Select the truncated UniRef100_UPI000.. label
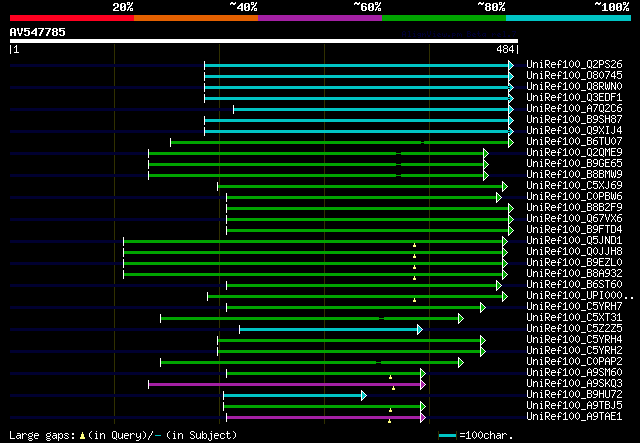The width and height of the screenshot is (640, 443). click(x=580, y=296)
